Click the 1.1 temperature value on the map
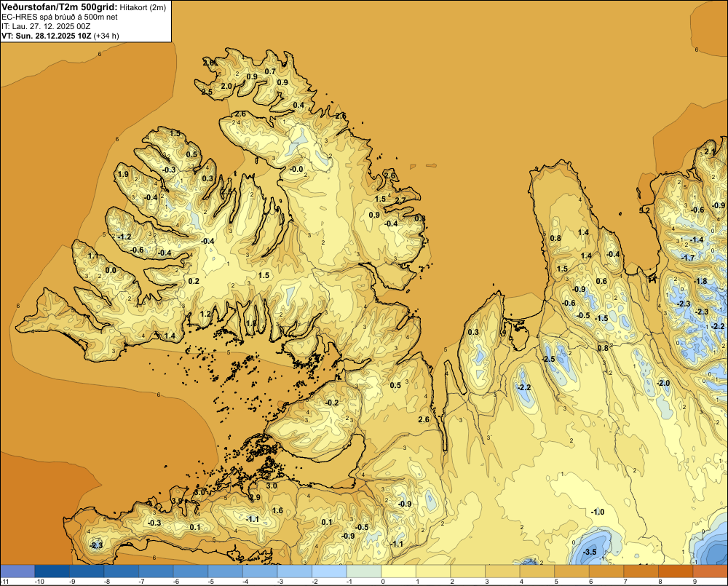 [93, 256]
